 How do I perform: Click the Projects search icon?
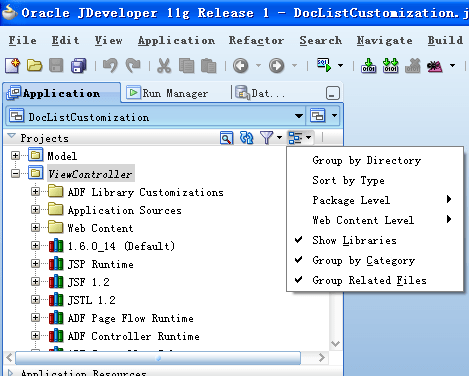[226, 138]
